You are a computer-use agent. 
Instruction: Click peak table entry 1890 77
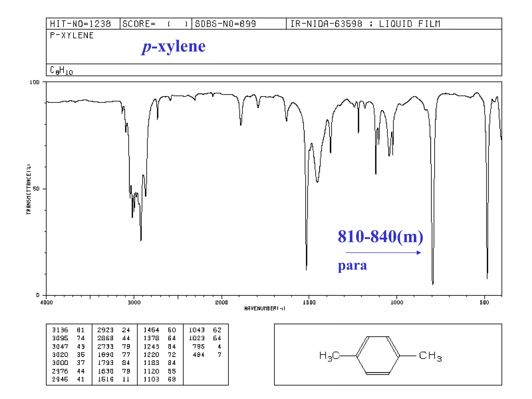point(114,355)
